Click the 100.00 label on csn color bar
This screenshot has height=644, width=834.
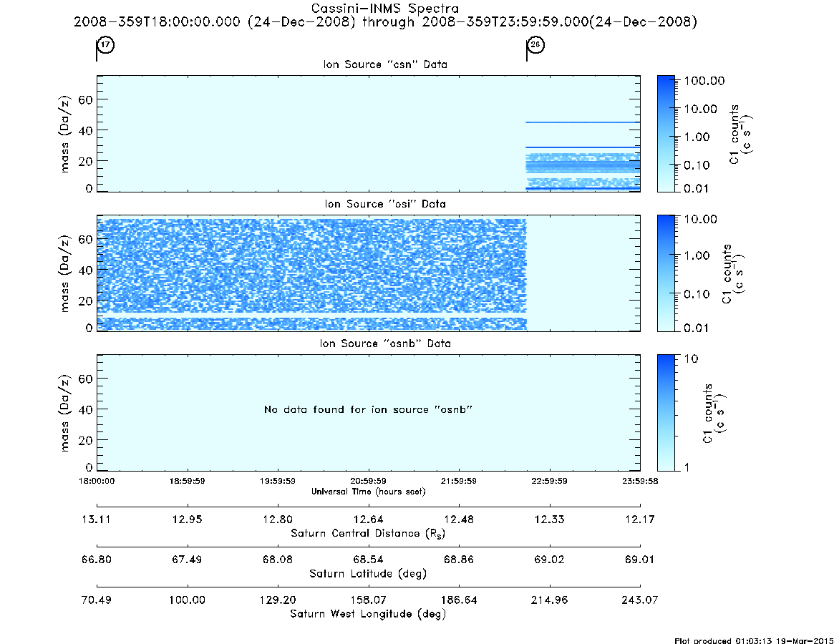click(704, 81)
